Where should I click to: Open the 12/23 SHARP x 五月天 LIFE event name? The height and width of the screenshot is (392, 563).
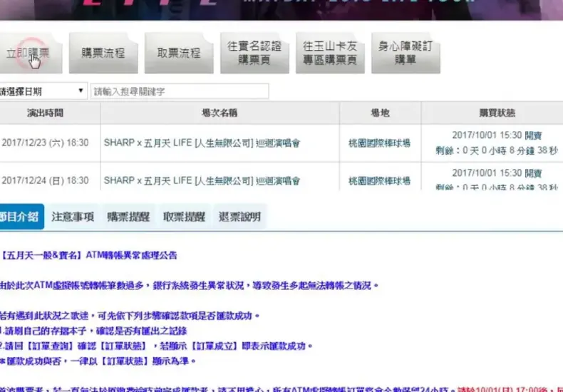coord(202,143)
